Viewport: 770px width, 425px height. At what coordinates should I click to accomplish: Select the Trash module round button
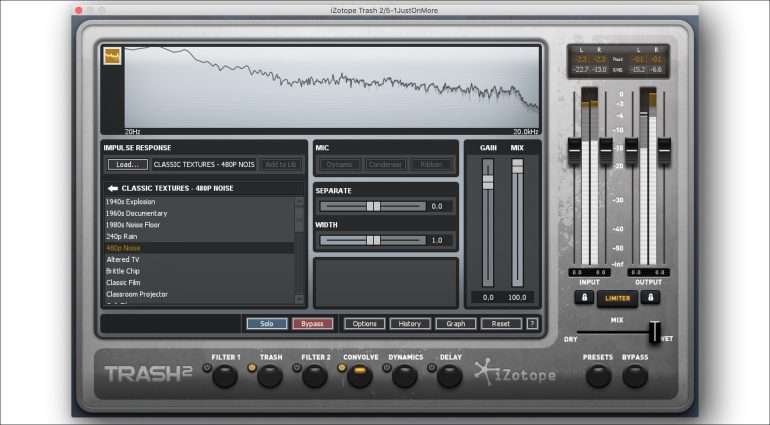271,377
